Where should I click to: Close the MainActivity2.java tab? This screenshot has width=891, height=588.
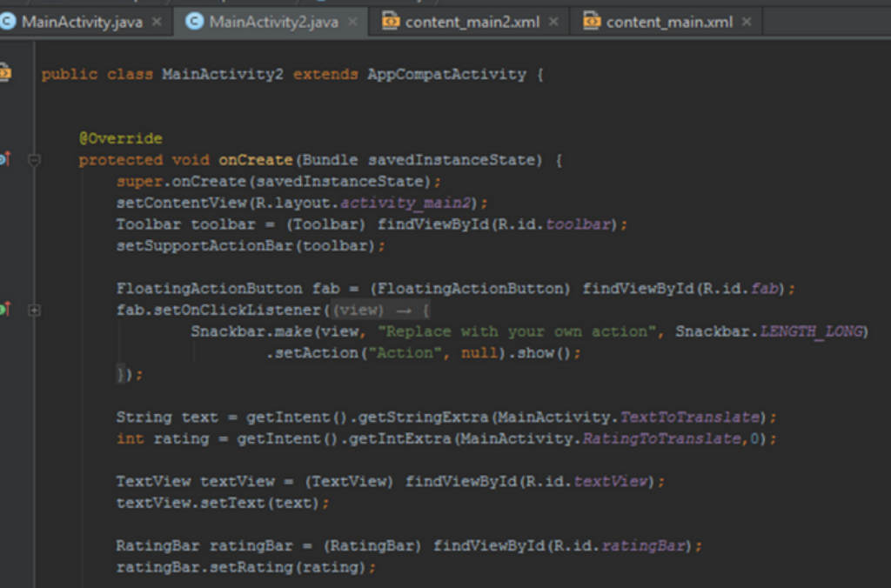352,22
